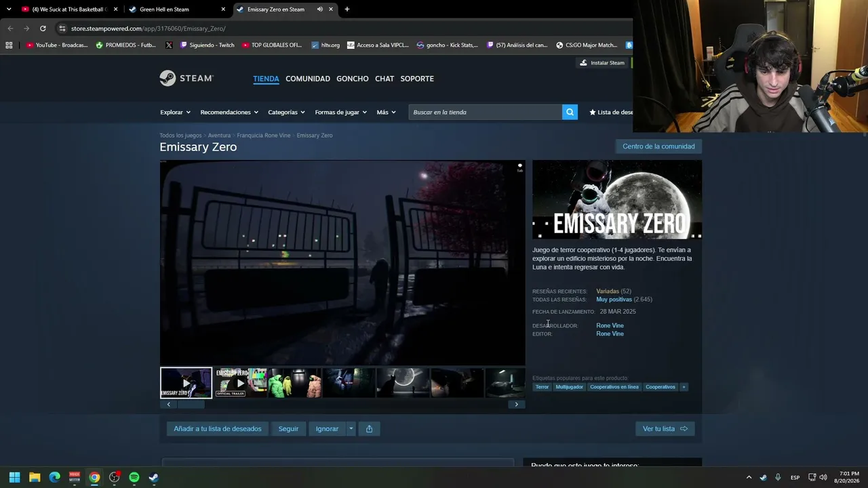Click the Chrome address bar URL

point(149,28)
